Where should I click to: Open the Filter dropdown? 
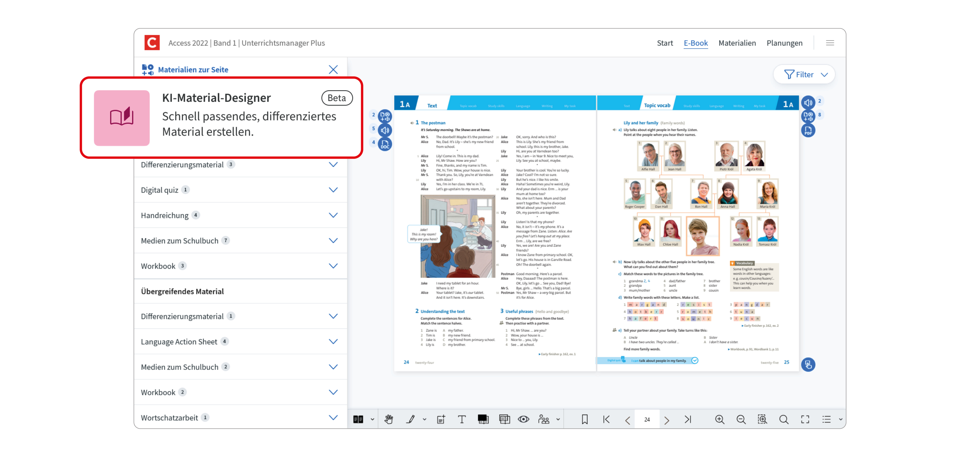tap(804, 74)
